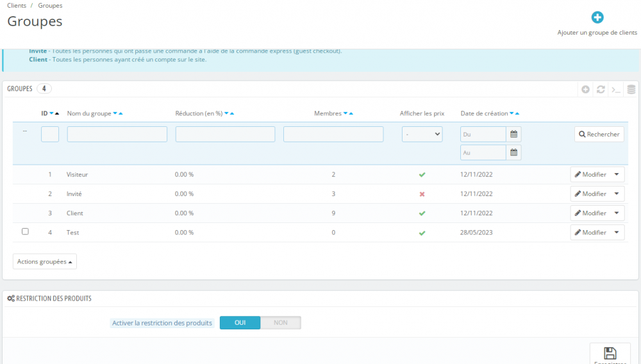Sort ID column descending
This screenshot has height=364, width=641.
click(x=51, y=113)
